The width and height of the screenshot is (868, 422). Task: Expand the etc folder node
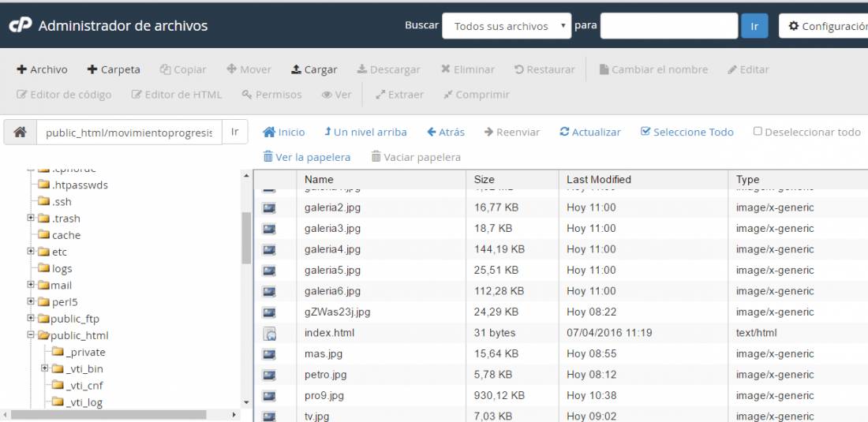[31, 252]
